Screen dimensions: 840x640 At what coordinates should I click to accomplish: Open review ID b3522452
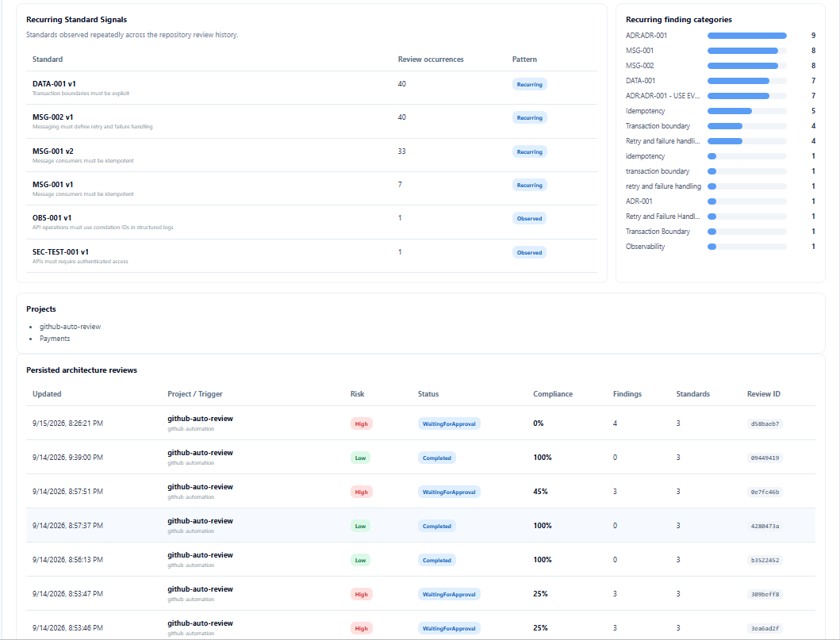coord(765,560)
